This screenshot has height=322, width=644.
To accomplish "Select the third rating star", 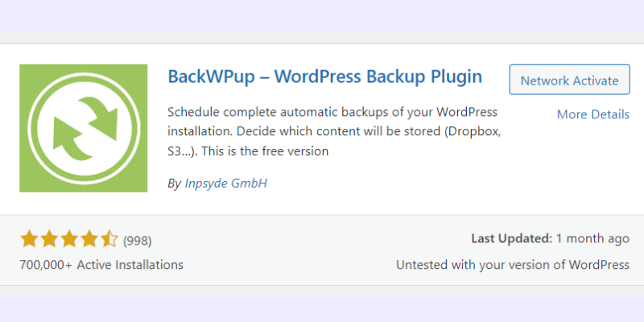I will 69,238.
